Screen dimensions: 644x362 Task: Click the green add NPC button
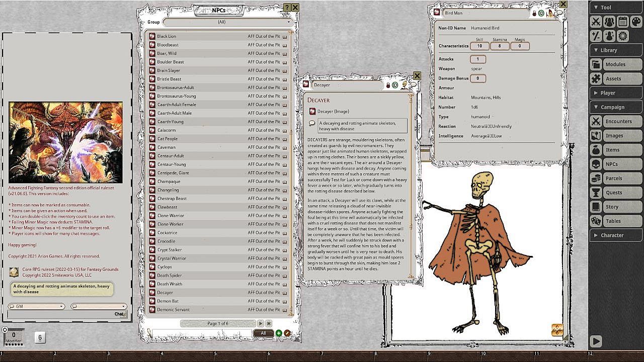(279, 333)
